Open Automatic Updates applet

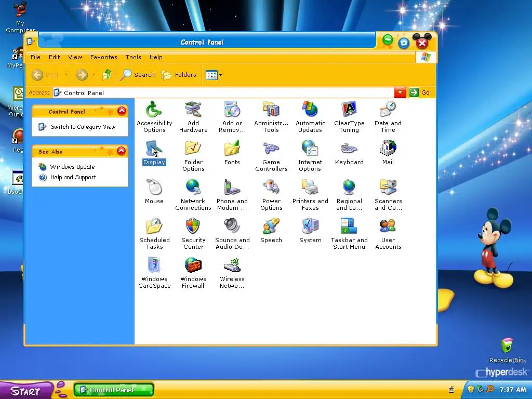tap(310, 117)
